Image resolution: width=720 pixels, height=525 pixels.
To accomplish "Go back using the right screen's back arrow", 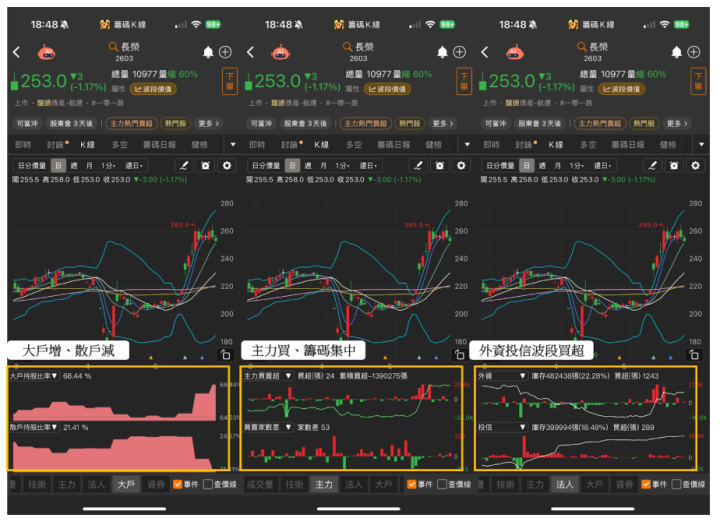I will [485, 52].
